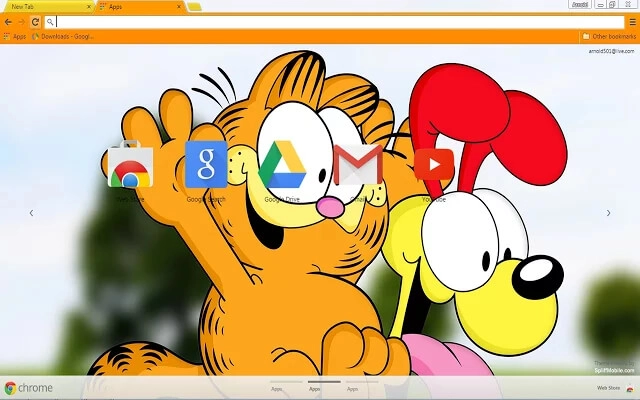Launch the Google Search app
The image size is (640, 400).
pyautogui.click(x=206, y=164)
